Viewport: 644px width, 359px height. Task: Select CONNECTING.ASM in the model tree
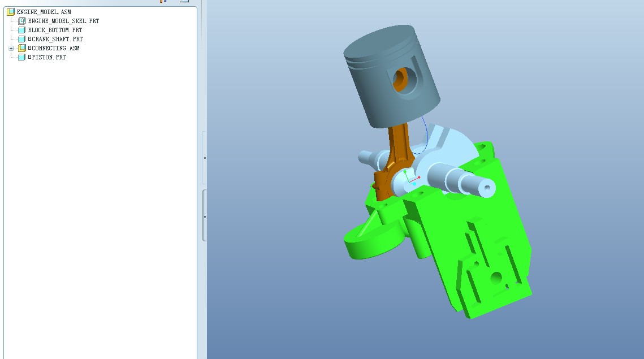click(x=54, y=48)
